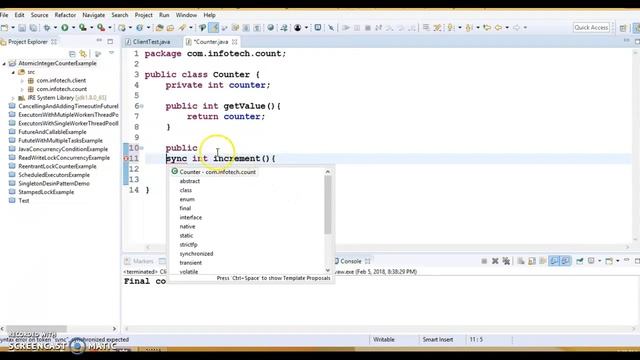Select the StampedLockExample project
This screenshot has height=360, width=640.
(x=46, y=192)
